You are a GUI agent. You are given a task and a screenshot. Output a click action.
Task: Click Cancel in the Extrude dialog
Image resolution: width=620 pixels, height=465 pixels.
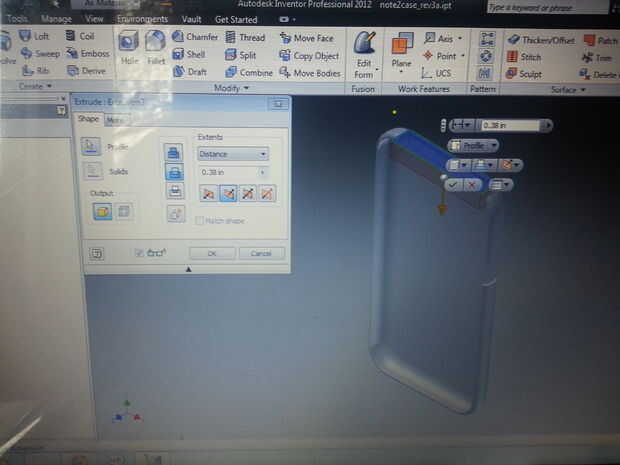point(261,253)
